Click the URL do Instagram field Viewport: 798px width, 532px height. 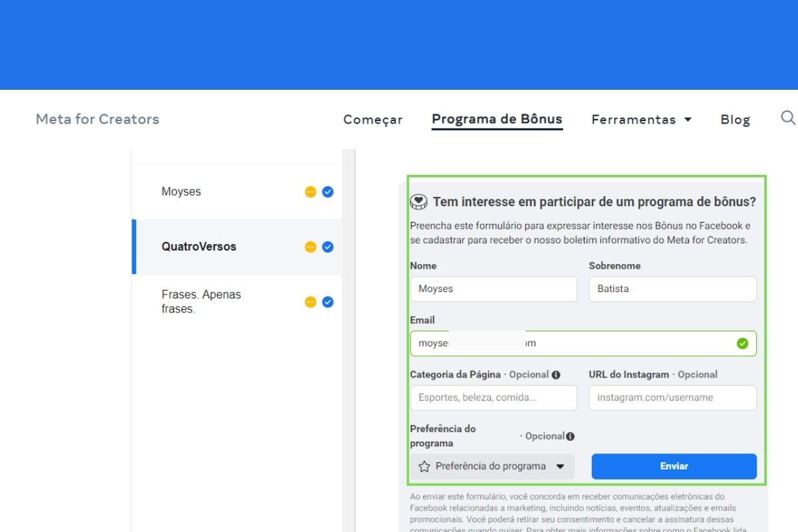[x=673, y=398]
